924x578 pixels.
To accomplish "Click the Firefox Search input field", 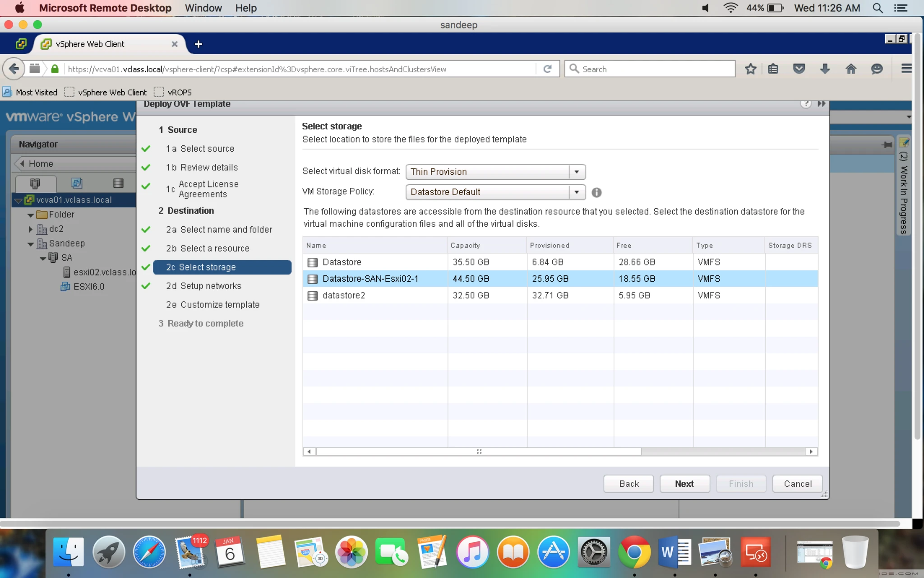I will tap(650, 69).
